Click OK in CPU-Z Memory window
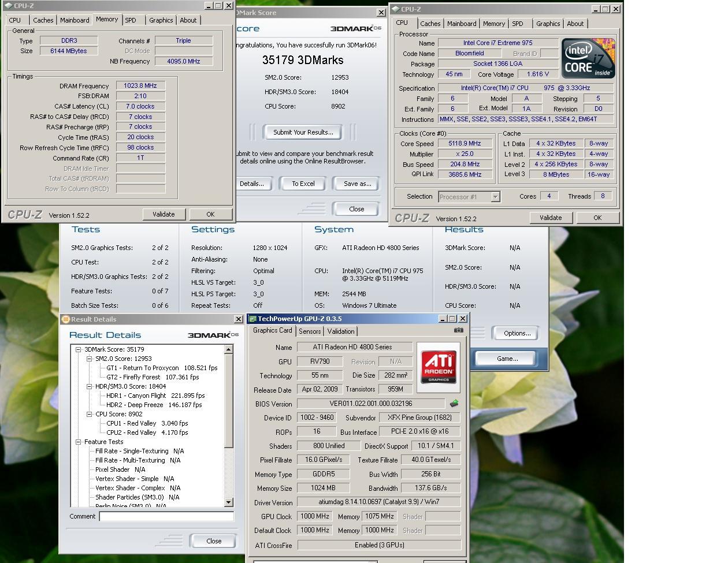 (210, 214)
